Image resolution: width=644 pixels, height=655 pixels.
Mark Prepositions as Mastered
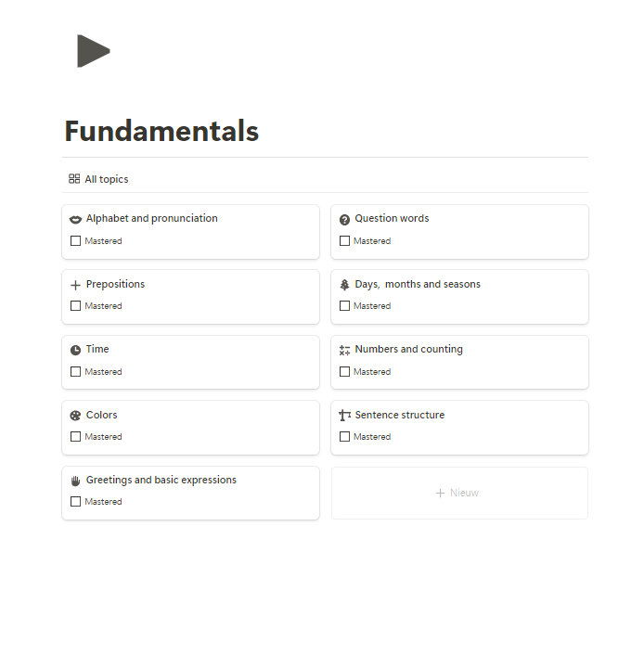[75, 306]
